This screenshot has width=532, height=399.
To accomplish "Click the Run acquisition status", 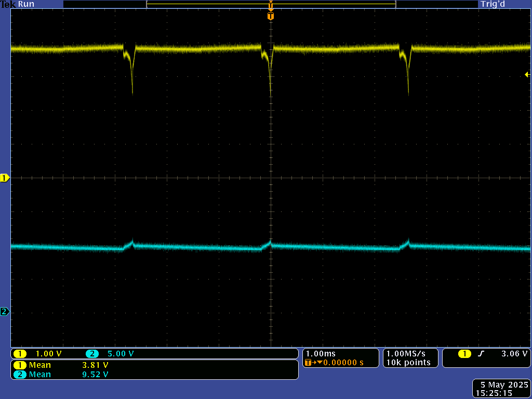I will click(x=26, y=4).
